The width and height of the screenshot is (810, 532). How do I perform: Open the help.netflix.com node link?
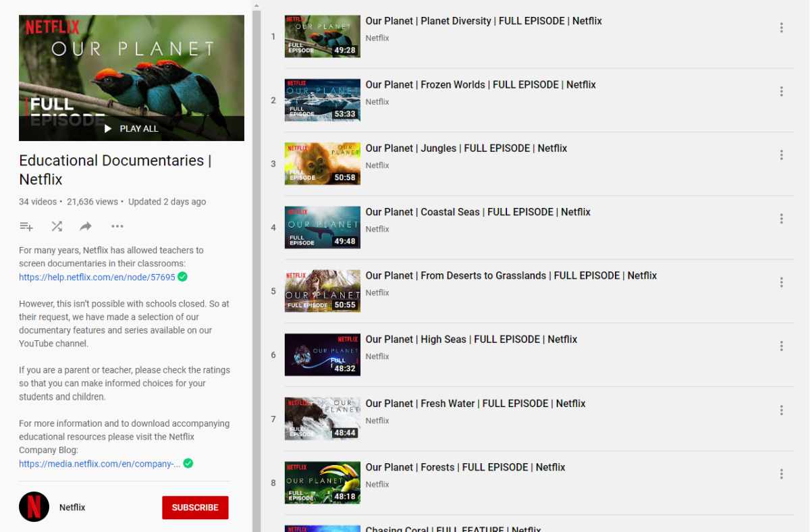pyautogui.click(x=97, y=277)
